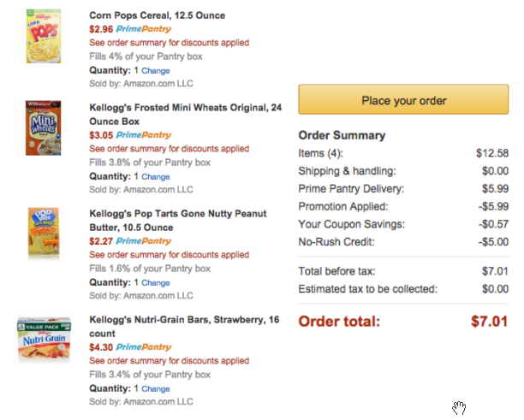Viewport: 524px width, 420px height.
Task: Click Prime Pantry logo beside $3.05 price
Action: pyautogui.click(x=143, y=135)
